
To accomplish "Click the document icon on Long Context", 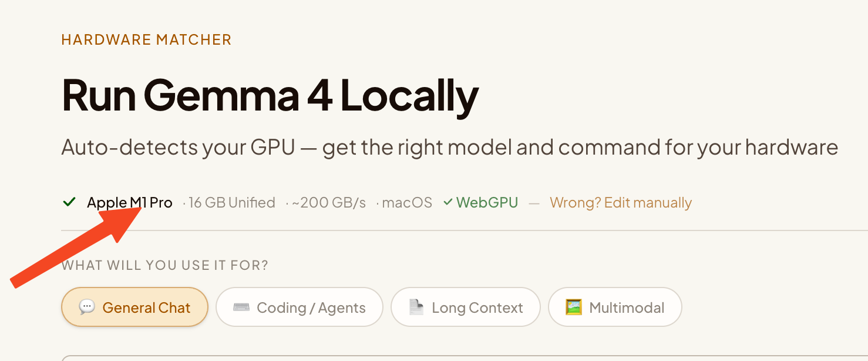I will 416,307.
